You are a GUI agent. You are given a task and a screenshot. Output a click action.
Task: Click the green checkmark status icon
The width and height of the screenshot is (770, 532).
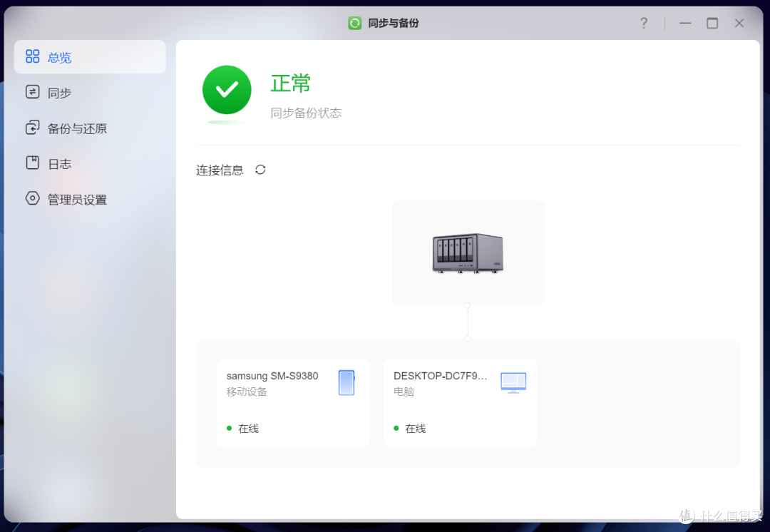tap(227, 90)
